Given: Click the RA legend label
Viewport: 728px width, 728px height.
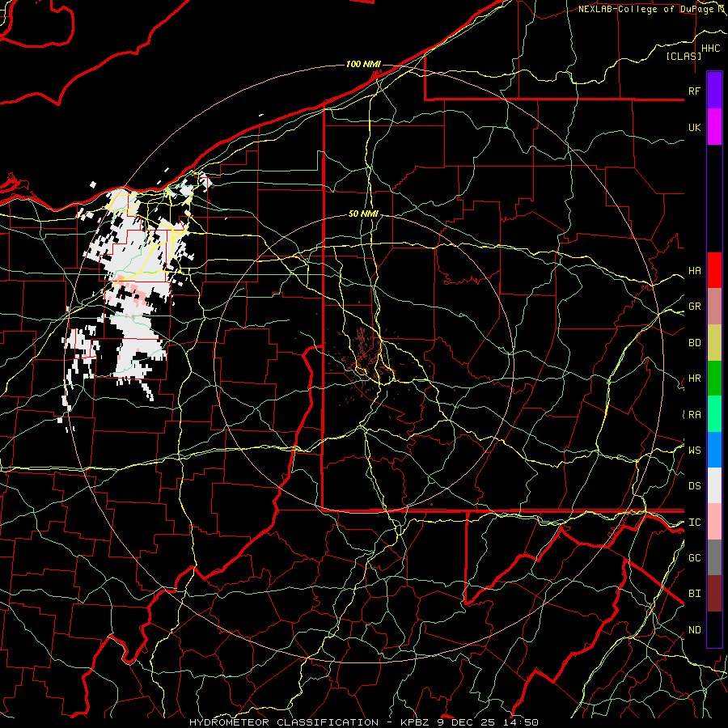Looking at the screenshot, I should click(694, 415).
